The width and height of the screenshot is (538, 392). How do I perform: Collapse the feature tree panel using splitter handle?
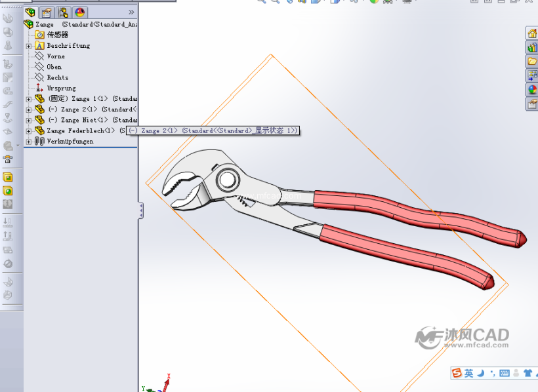pyautogui.click(x=141, y=210)
